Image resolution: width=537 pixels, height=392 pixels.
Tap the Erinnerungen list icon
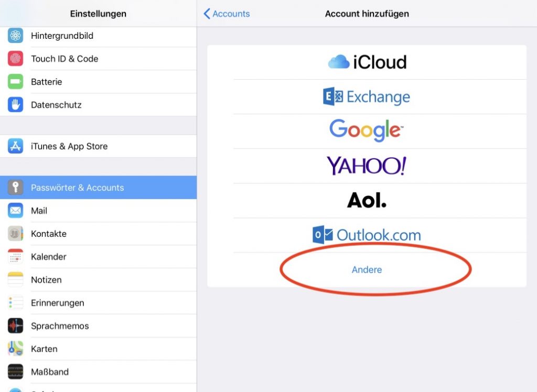[x=15, y=302]
